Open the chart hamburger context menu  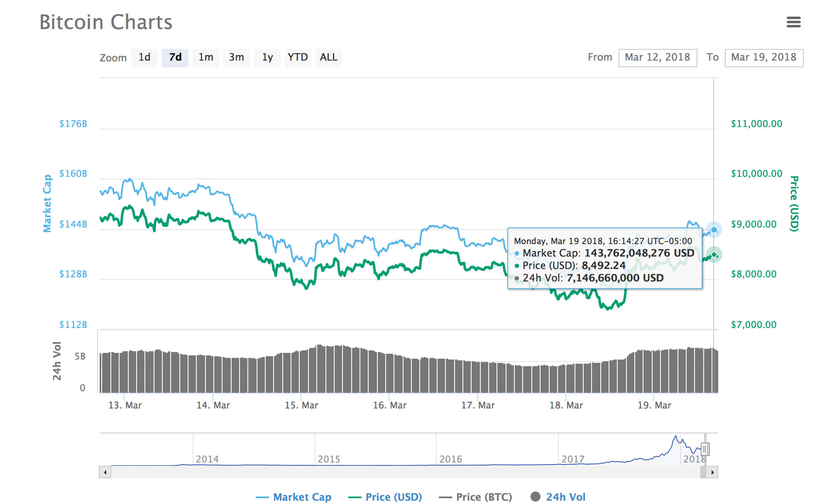click(x=793, y=22)
